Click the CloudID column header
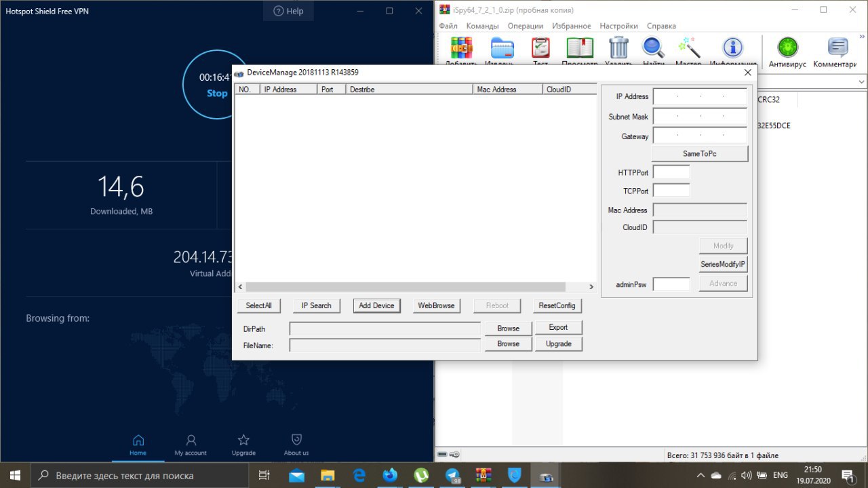 coord(570,90)
